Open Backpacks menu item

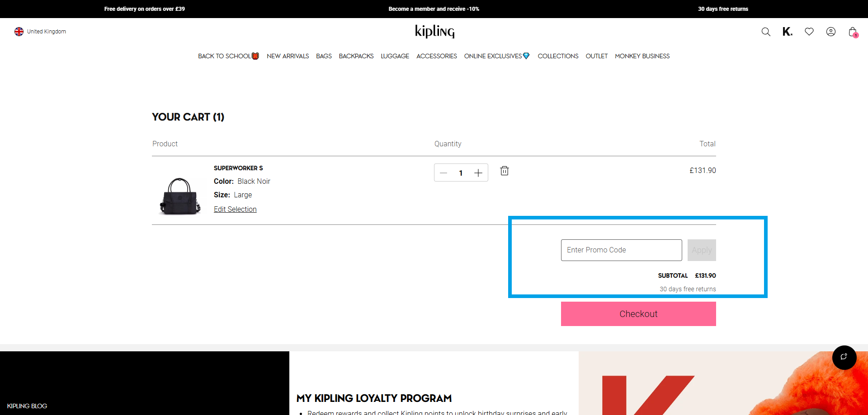pos(356,56)
